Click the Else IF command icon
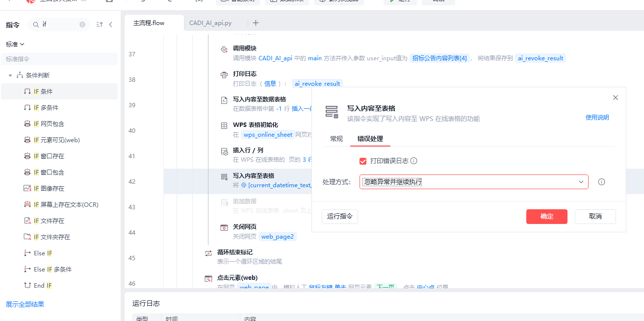644x321 pixels. (27, 253)
